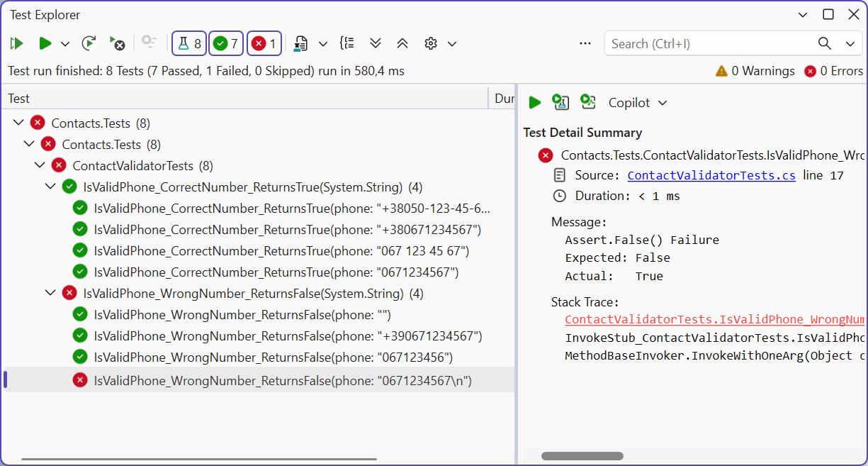Click the "Actual: True" text
Viewport: 868px width, 466px height.
[x=614, y=277]
